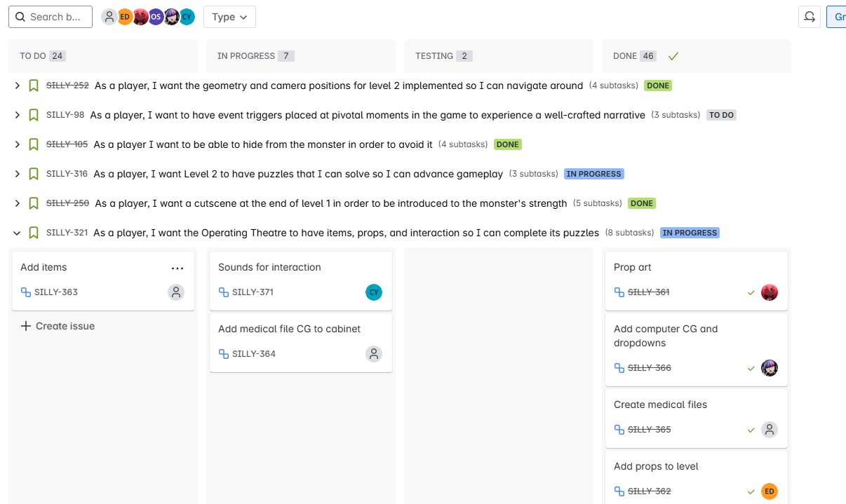Viewport: 846px width, 504px height.
Task: Collapse the SILLY-321 story row
Action: (x=17, y=233)
